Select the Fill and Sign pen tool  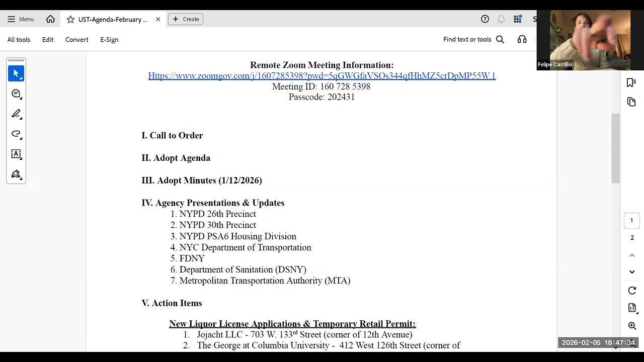coord(16,174)
